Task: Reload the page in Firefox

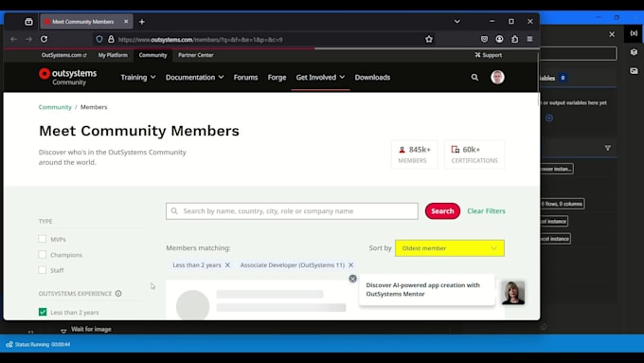Action: 44,39
